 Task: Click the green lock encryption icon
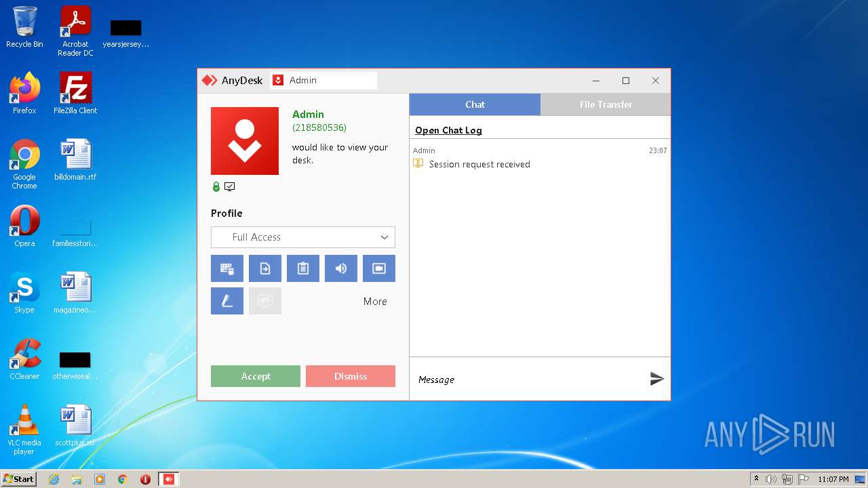point(216,186)
